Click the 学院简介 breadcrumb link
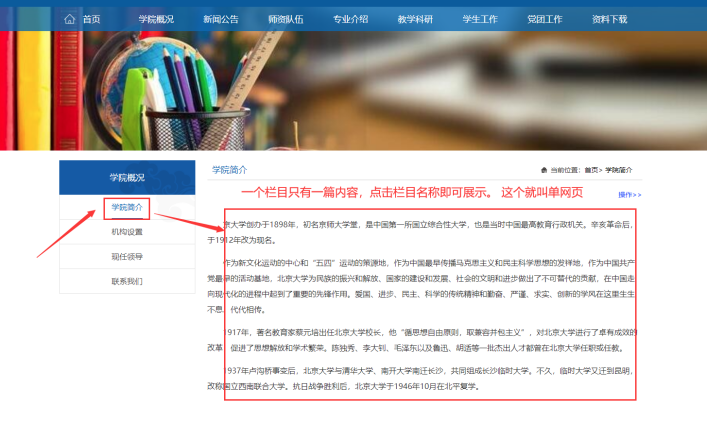Screen dimensions: 708x424 point(619,170)
